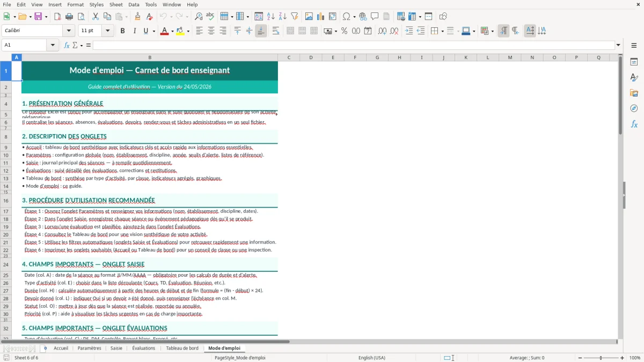Select the Clone Formatting paintbrush

[x=137, y=17]
